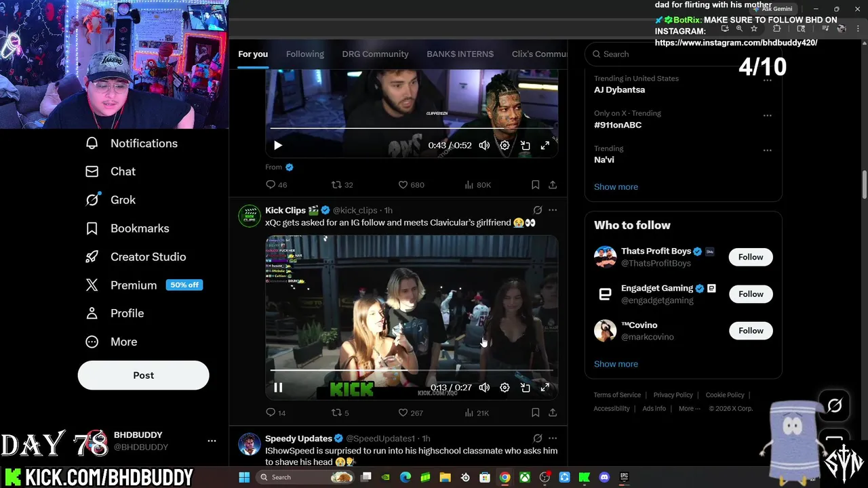Mute the top video's sound
Viewport: 868px width, 488px height.
[x=484, y=145]
